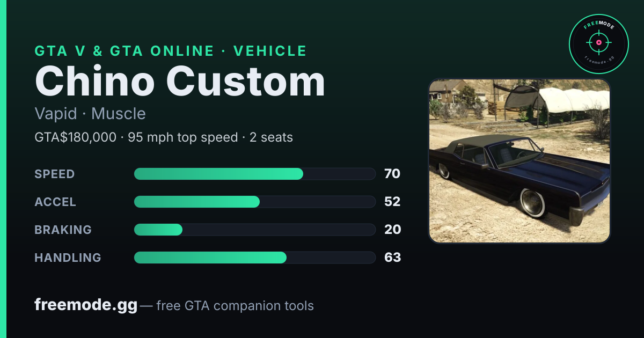The width and height of the screenshot is (644, 338).
Task: Click the Freemode circular logo badge
Action: [598, 44]
